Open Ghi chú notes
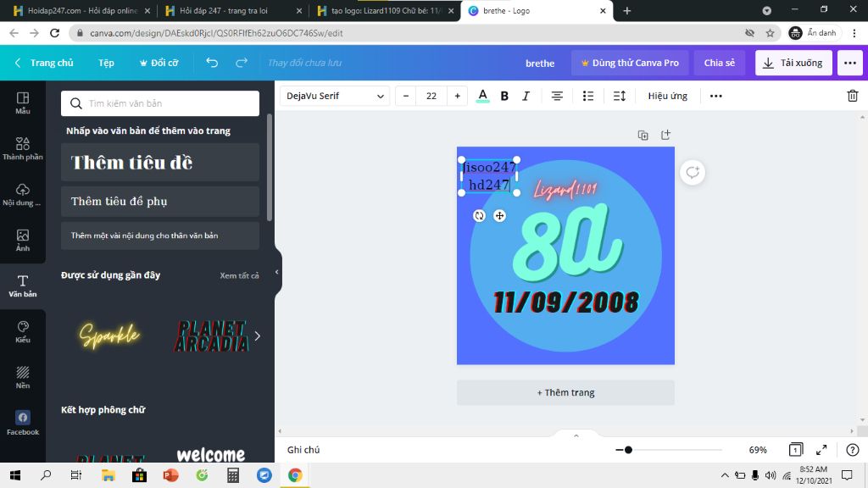The width and height of the screenshot is (868, 488). click(x=303, y=450)
